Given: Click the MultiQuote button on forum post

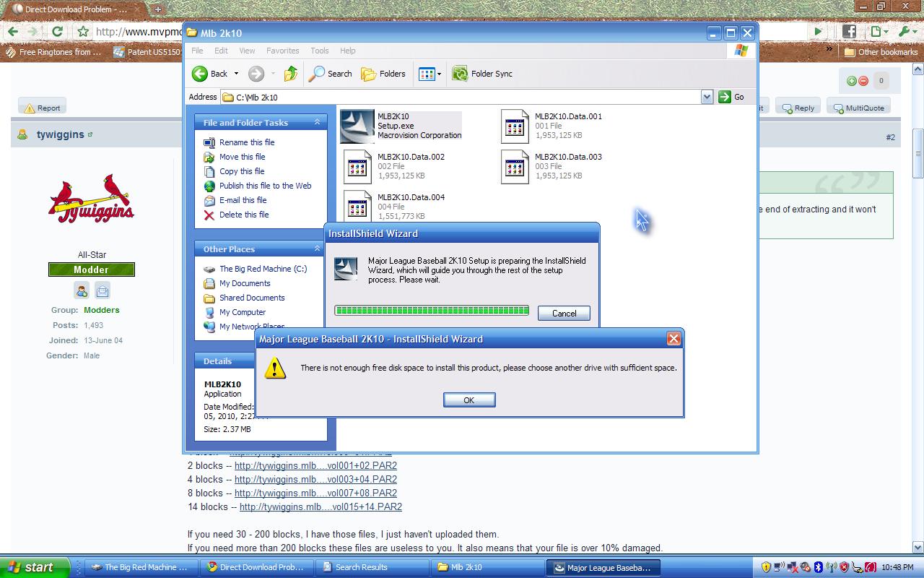Looking at the screenshot, I should point(858,108).
